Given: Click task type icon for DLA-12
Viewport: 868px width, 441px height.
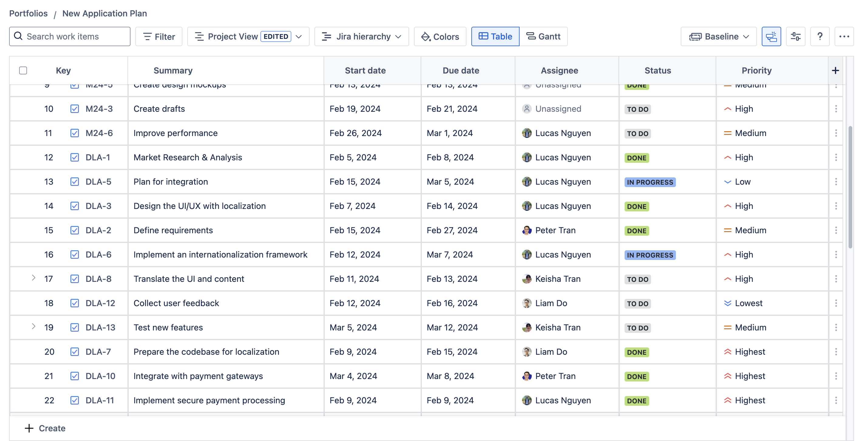Looking at the screenshot, I should [x=74, y=303].
